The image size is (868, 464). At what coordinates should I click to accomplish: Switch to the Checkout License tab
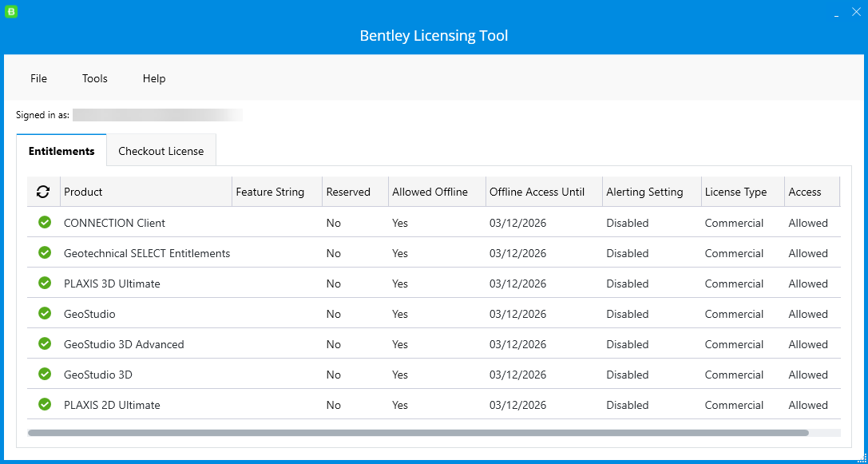coord(161,150)
